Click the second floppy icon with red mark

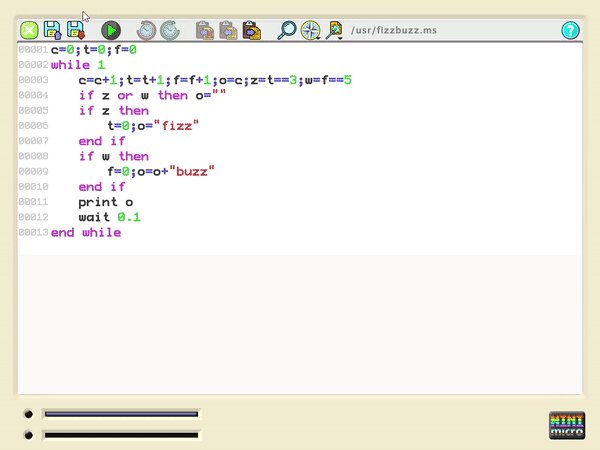pos(76,30)
